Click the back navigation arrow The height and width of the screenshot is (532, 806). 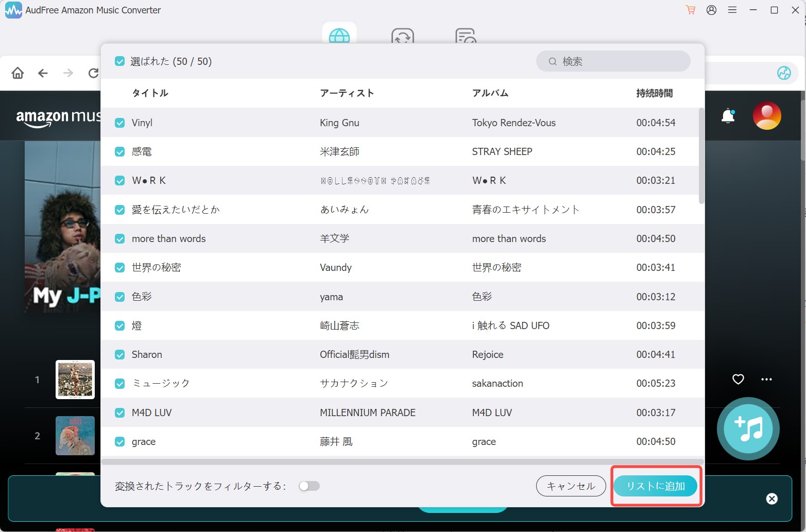[43, 73]
